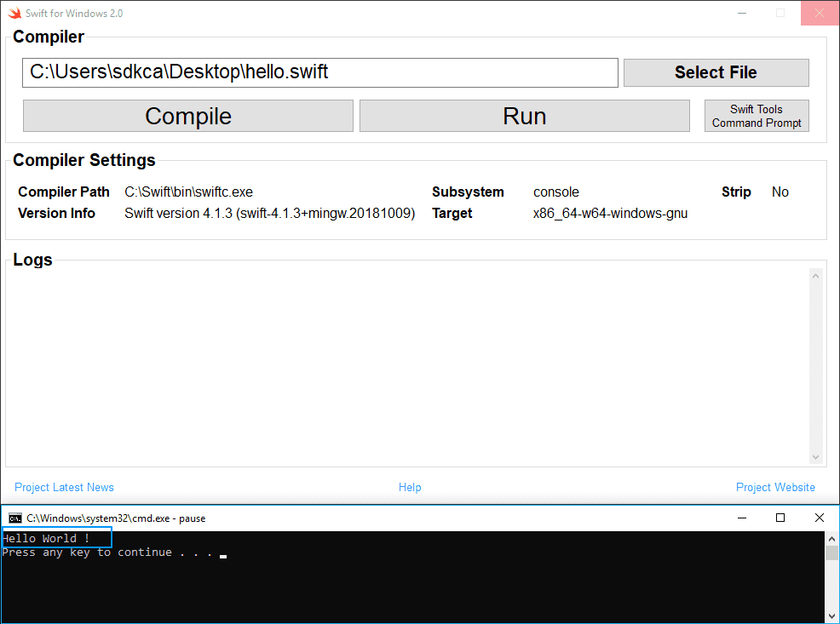The height and width of the screenshot is (624, 840).
Task: Click the Swift bird logo in title bar
Action: click(14, 14)
